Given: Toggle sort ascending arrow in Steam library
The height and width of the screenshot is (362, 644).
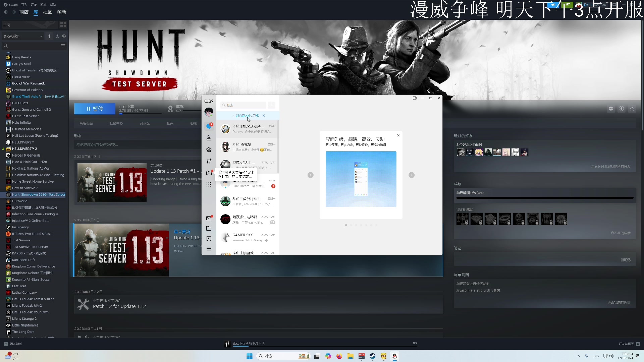Looking at the screenshot, I should tap(49, 36).
